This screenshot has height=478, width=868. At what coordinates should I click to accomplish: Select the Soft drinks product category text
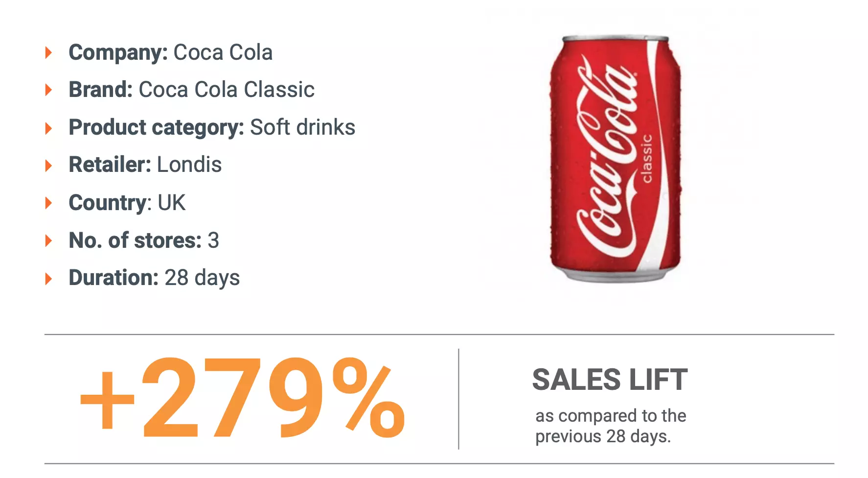point(302,127)
